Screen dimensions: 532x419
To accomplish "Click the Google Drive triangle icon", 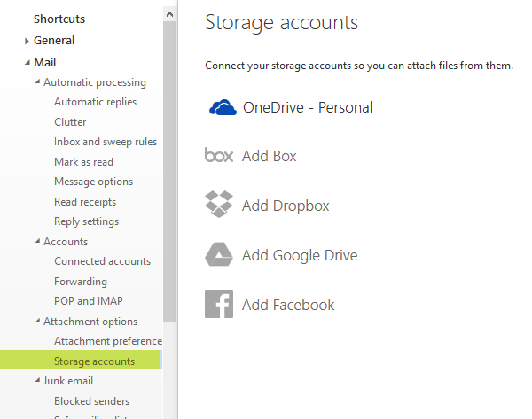I will point(219,254).
